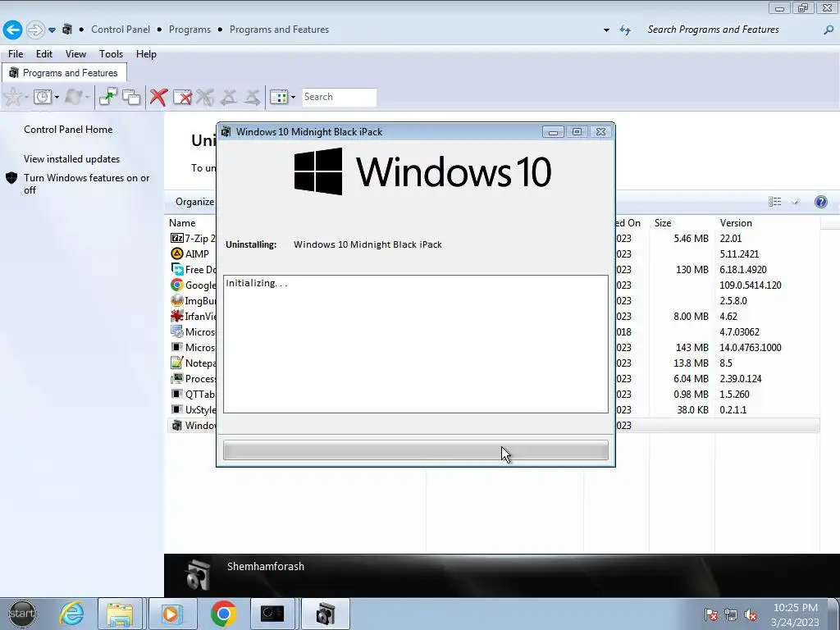The width and height of the screenshot is (840, 630).
Task: Click the uninstall progress bar
Action: (416, 450)
